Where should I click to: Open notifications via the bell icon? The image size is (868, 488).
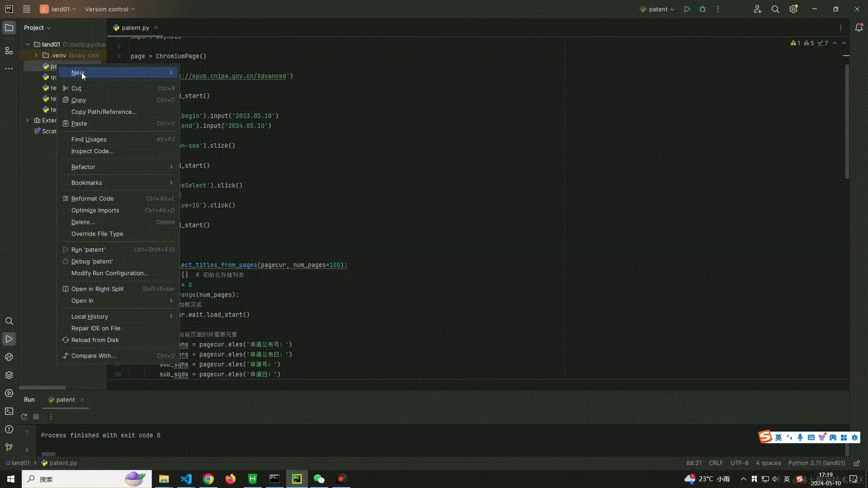point(859,28)
